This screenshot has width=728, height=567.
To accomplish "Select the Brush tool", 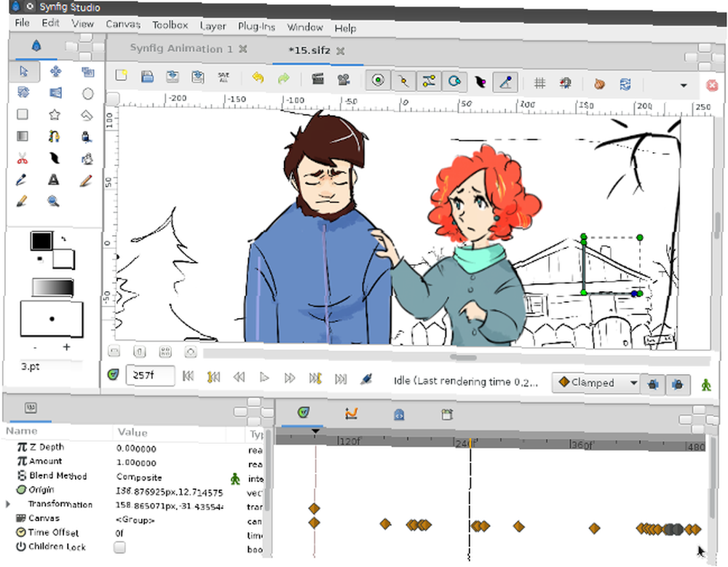I will [x=21, y=201].
